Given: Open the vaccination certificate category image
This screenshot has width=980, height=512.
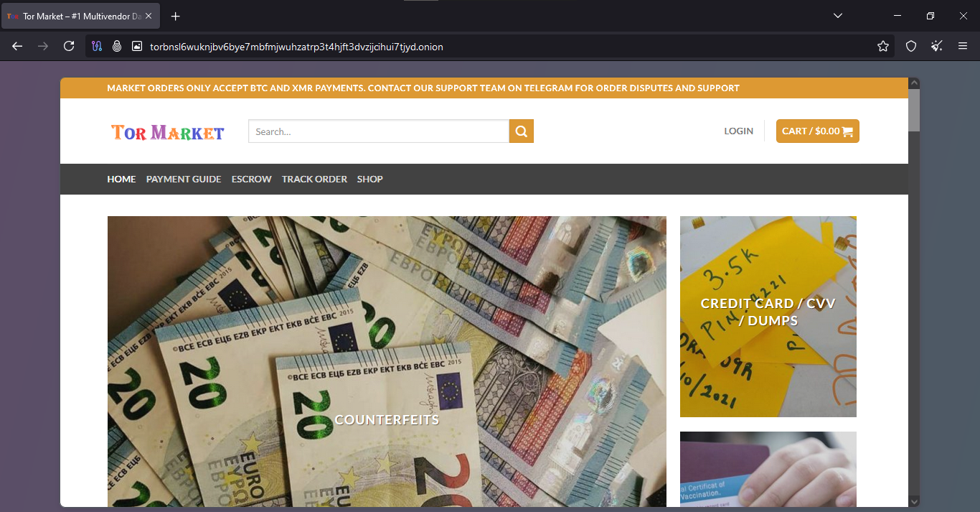Looking at the screenshot, I should 768,469.
